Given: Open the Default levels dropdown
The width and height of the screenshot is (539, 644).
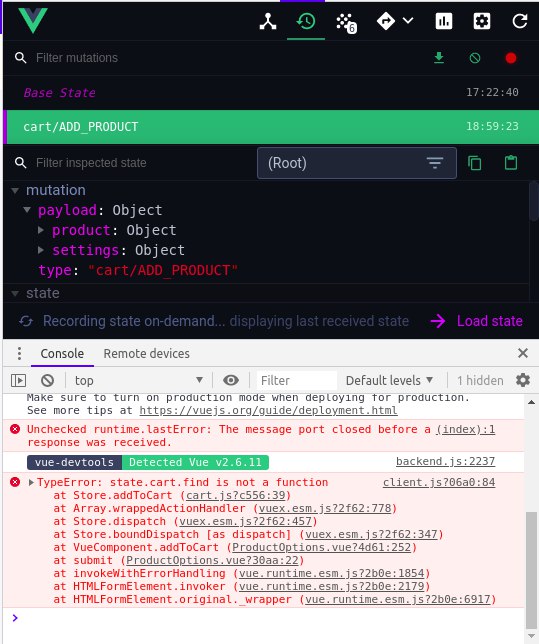Looking at the screenshot, I should [389, 380].
